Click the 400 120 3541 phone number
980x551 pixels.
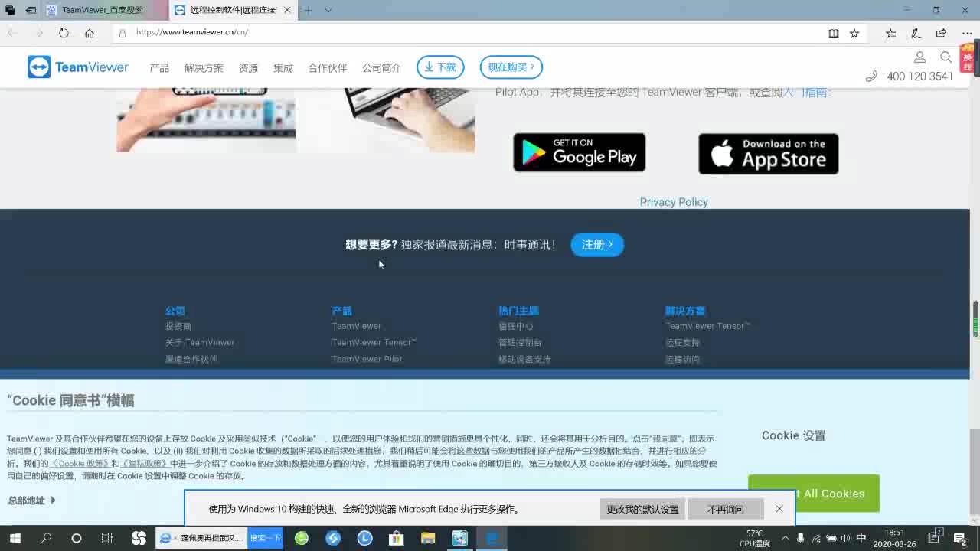[920, 76]
